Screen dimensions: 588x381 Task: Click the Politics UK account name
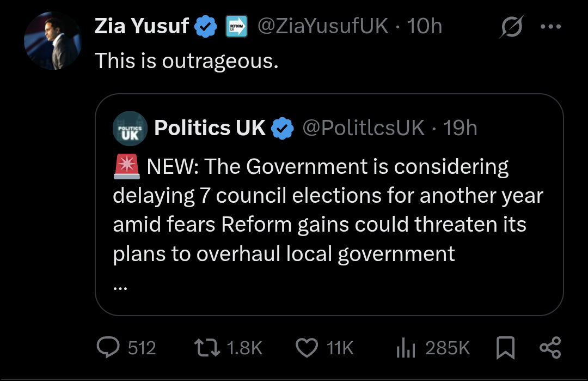coord(210,128)
